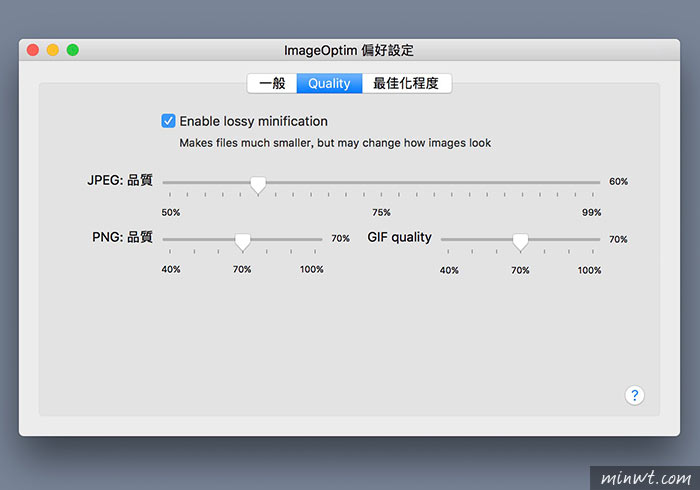
Task: Click the 99% mark under JPEG slider
Action: [592, 212]
